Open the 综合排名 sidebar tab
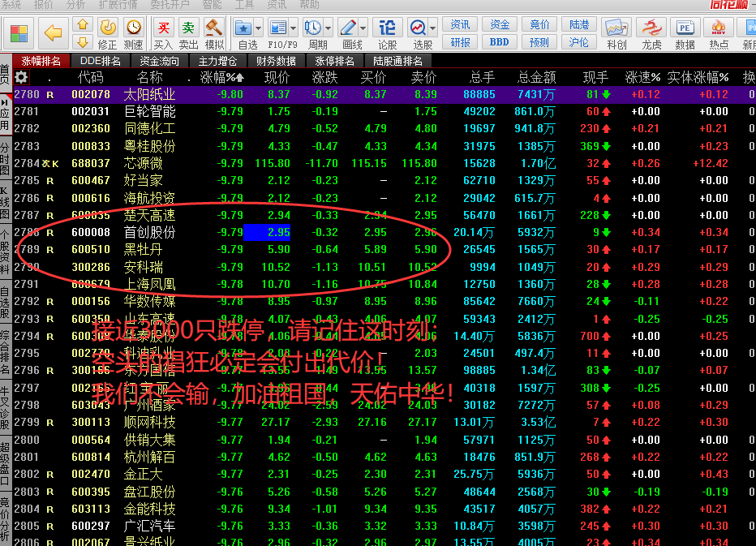756x546 pixels. [5, 352]
